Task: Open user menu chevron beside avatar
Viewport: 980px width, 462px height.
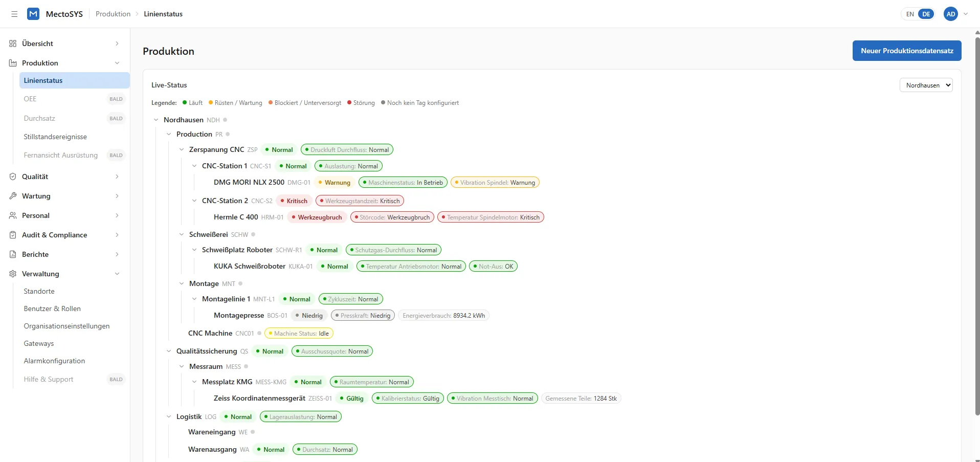Action: click(966, 14)
